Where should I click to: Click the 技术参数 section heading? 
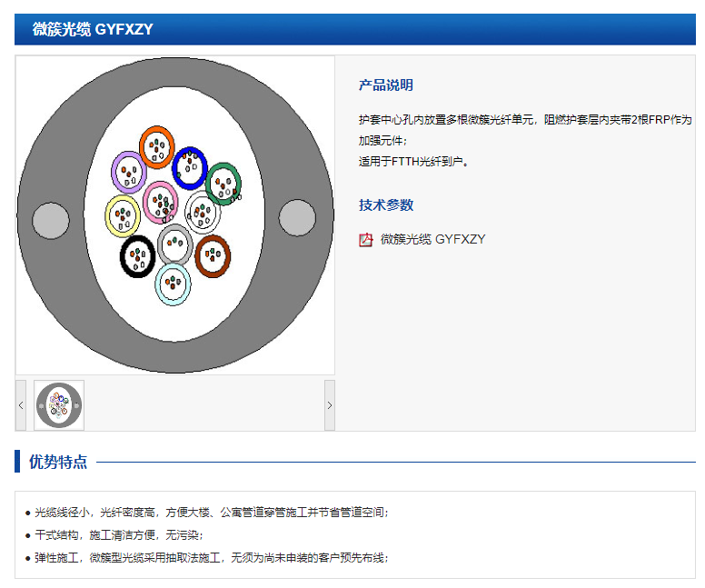tap(386, 205)
